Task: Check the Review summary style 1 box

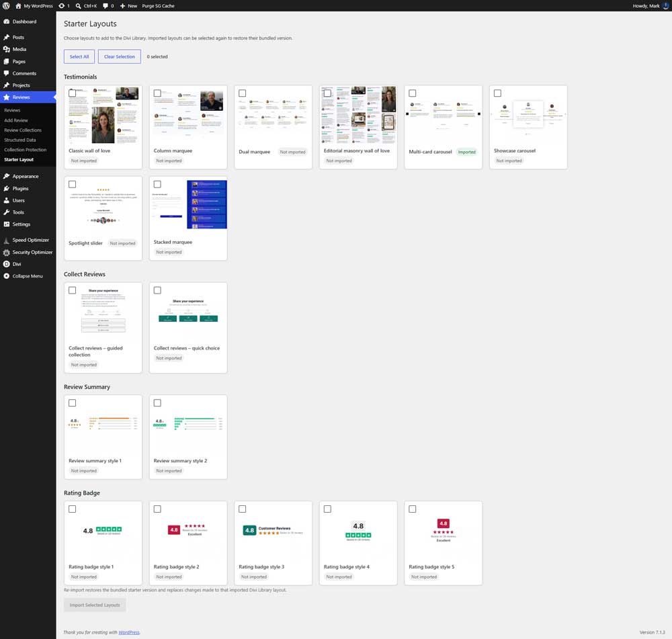Action: click(x=73, y=403)
